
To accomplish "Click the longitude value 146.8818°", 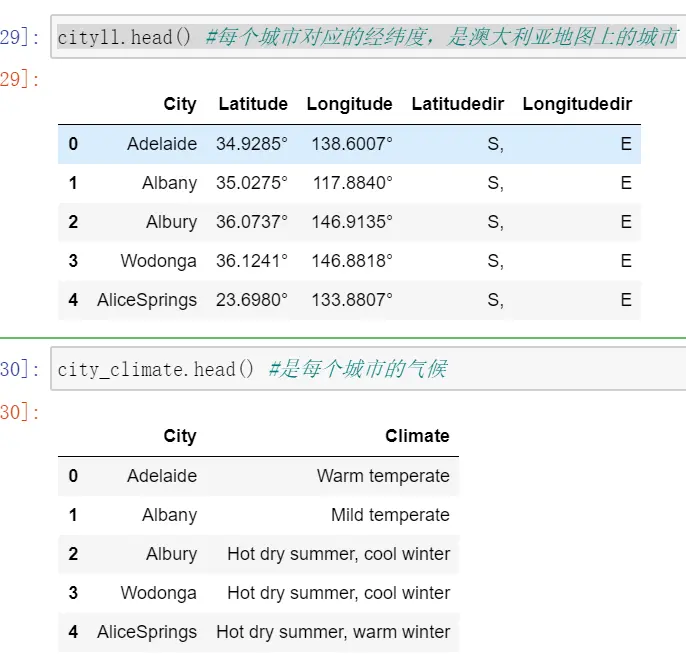I will coord(352,261).
